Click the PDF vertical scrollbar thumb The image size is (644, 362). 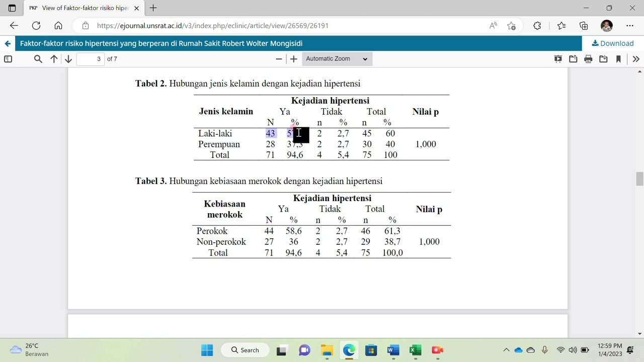(639, 179)
